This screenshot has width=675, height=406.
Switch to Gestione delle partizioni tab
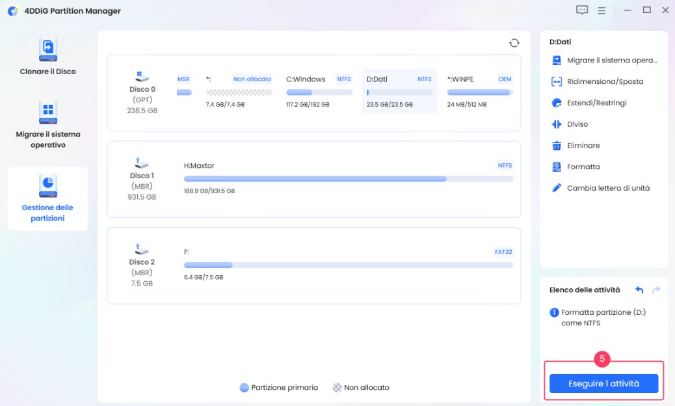pos(48,198)
